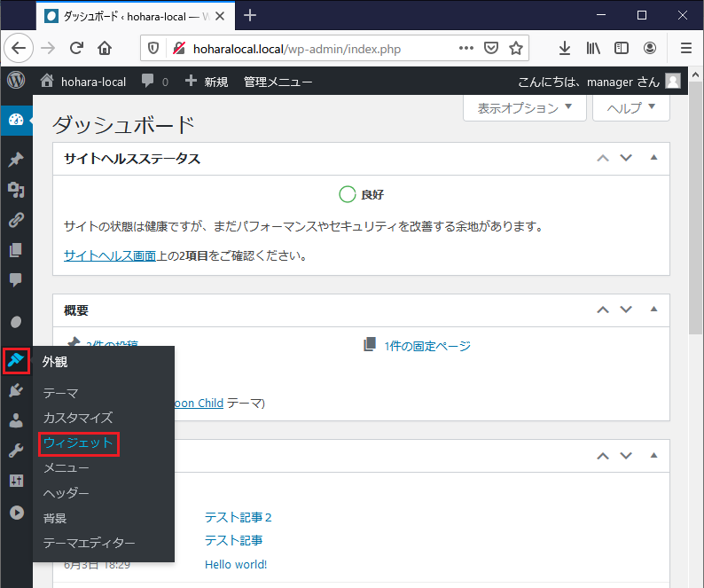This screenshot has width=704, height=588.
Task: Open the Media icon in sidebar
Action: coord(16,190)
